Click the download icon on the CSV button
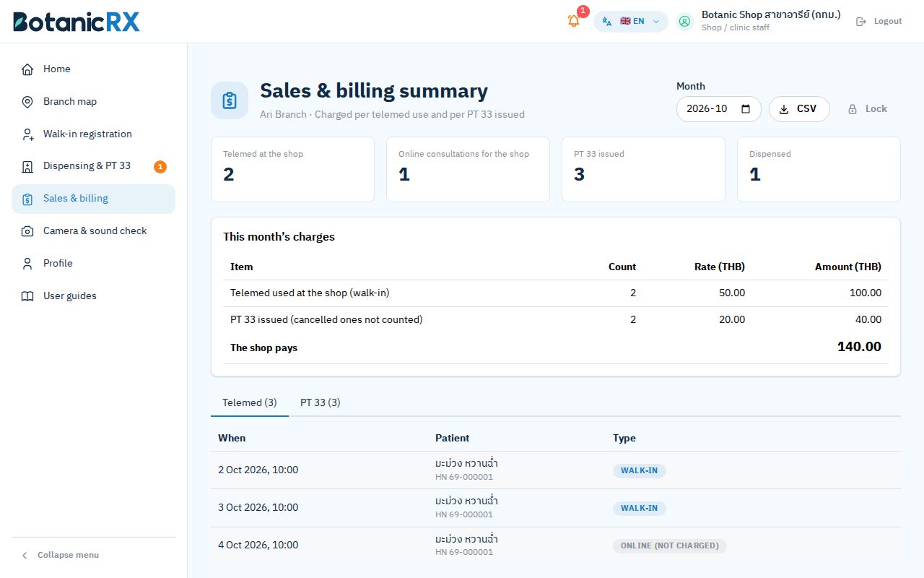This screenshot has width=924, height=578. (x=784, y=109)
